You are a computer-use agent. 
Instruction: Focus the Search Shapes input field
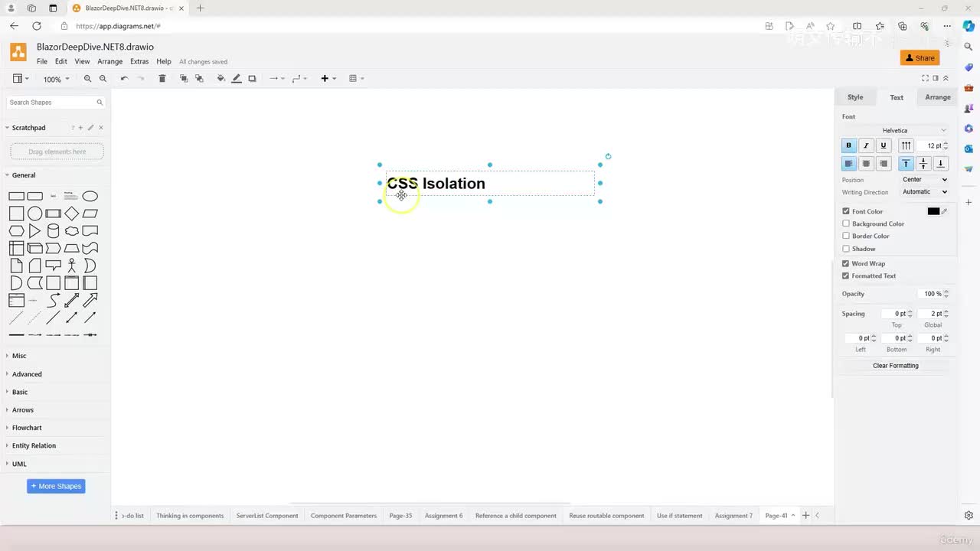click(x=56, y=102)
